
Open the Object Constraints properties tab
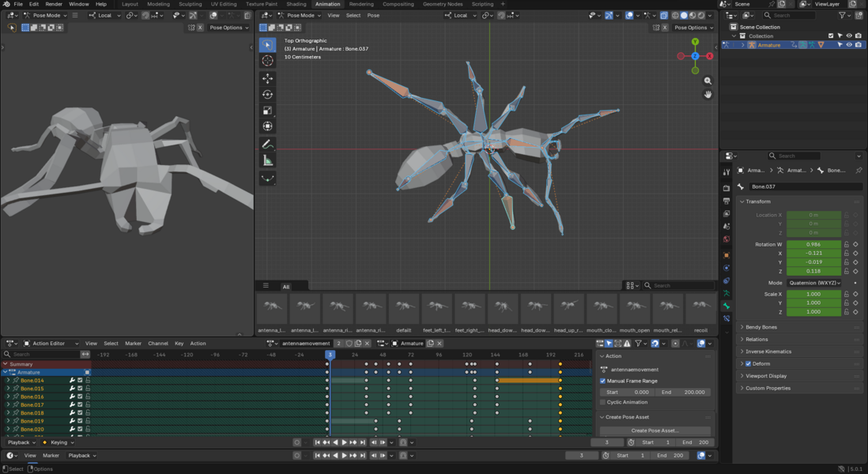pyautogui.click(x=726, y=269)
